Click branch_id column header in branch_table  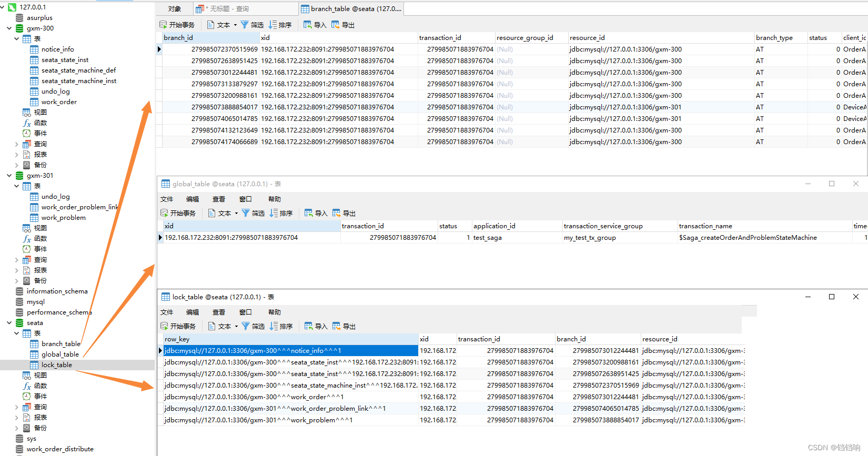pyautogui.click(x=211, y=38)
